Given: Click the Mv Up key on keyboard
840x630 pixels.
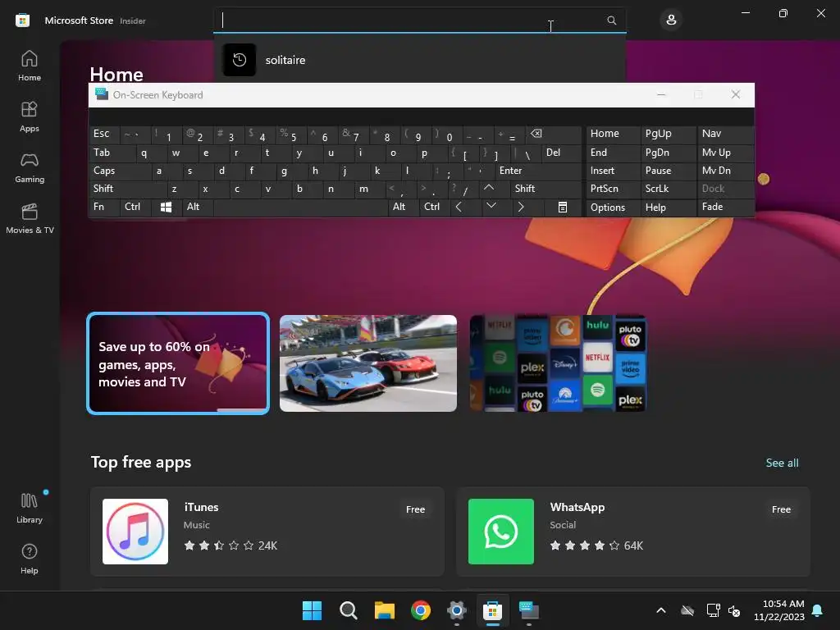Looking at the screenshot, I should point(725,153).
